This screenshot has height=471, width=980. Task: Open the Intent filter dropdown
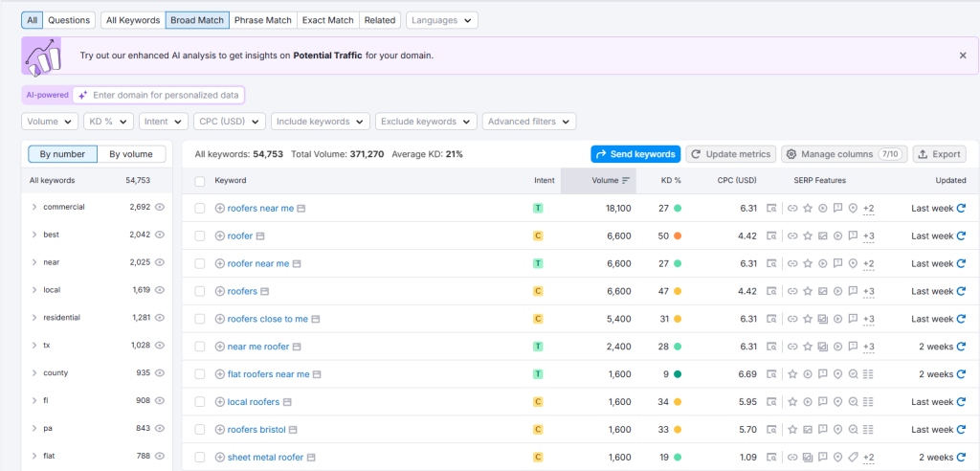click(x=164, y=122)
